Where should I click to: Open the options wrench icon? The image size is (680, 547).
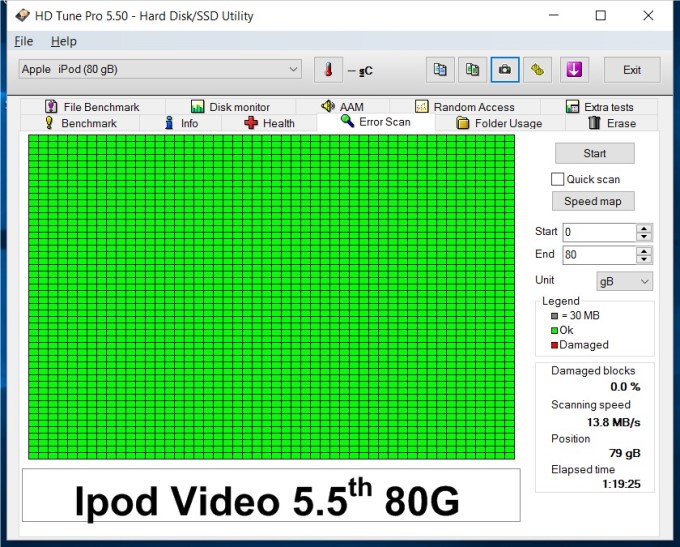click(x=538, y=70)
